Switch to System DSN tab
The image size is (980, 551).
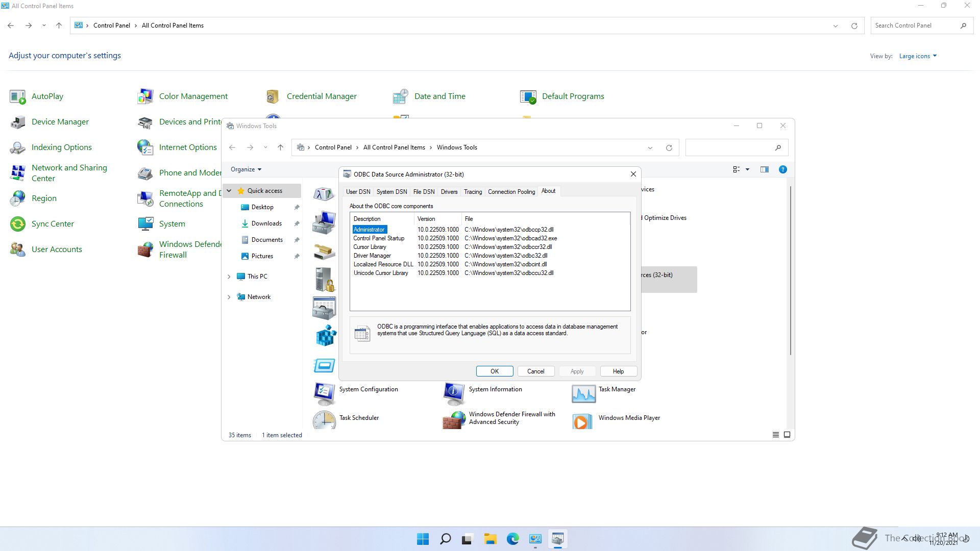pos(391,192)
